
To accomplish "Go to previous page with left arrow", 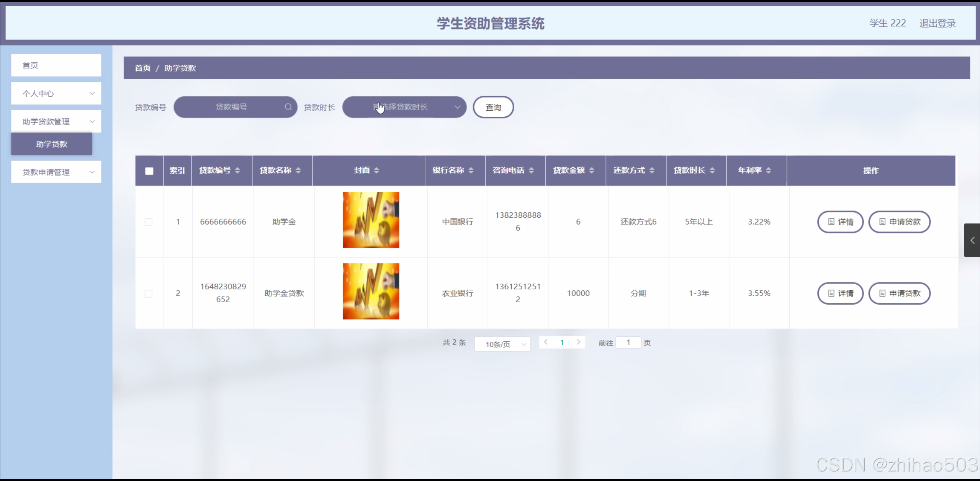I will click(546, 342).
